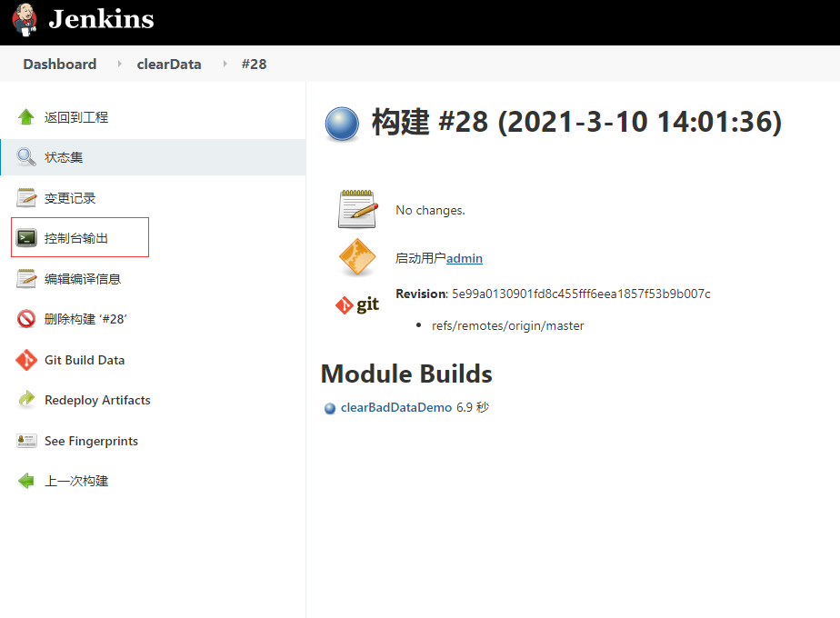The width and height of the screenshot is (840, 618).
Task: Click the git logo by Revision
Action: (x=356, y=304)
